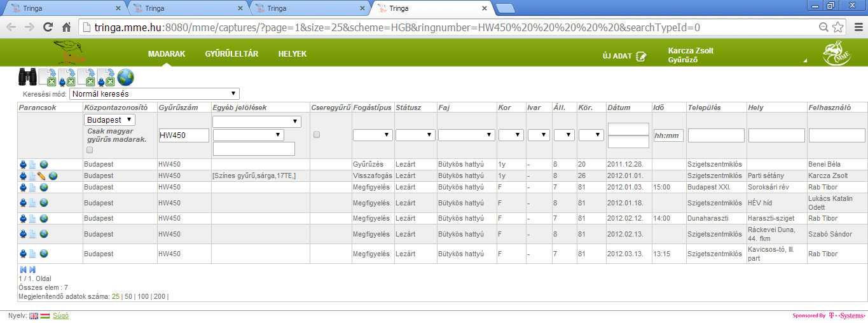Open the document icon for the Soroksári rév row
868x323 pixels.
tap(32, 187)
